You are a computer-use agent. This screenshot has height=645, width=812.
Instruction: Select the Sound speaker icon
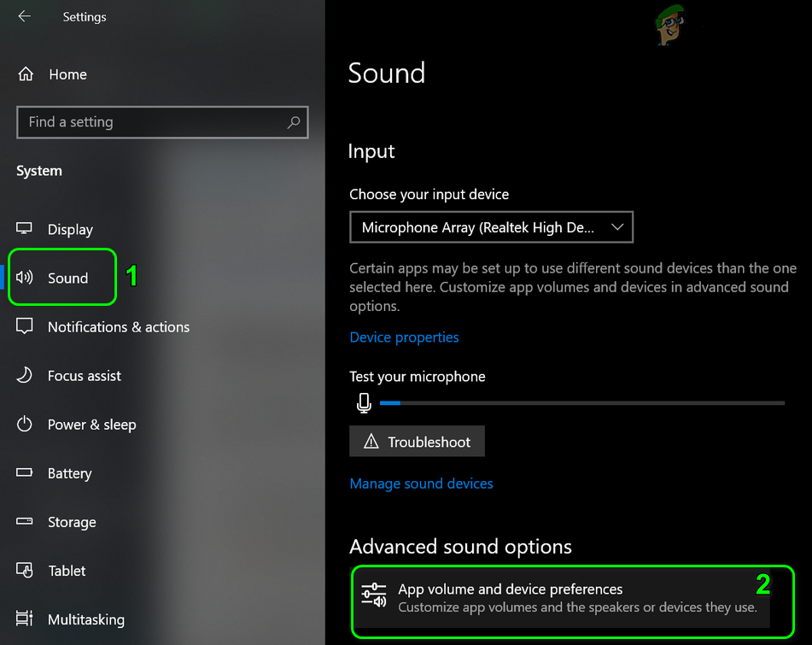pos(25,278)
